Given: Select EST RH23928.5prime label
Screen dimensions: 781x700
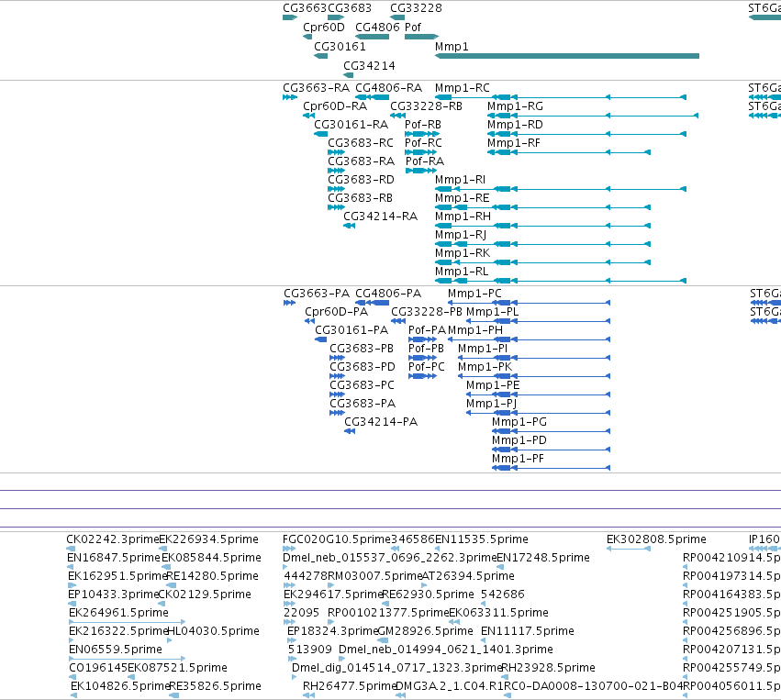Looking at the screenshot, I should click(x=549, y=668).
